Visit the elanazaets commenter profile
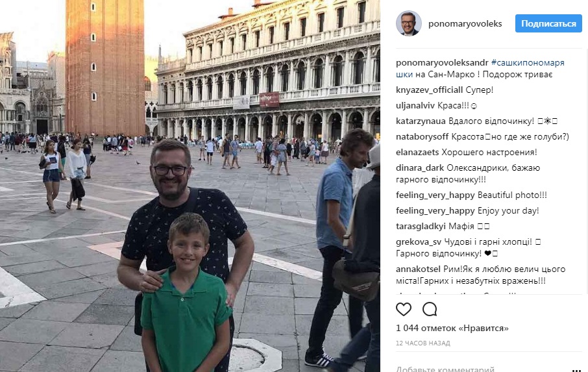588x372 pixels. (x=417, y=153)
